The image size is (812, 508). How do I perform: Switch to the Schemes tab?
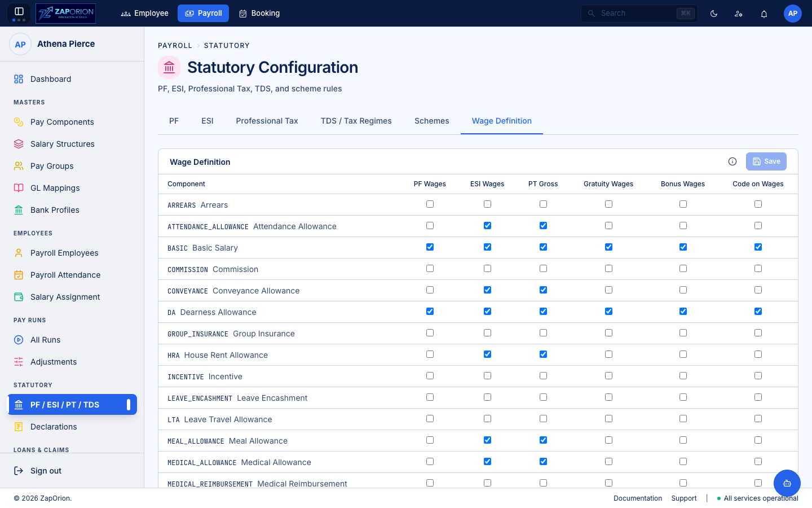point(432,121)
